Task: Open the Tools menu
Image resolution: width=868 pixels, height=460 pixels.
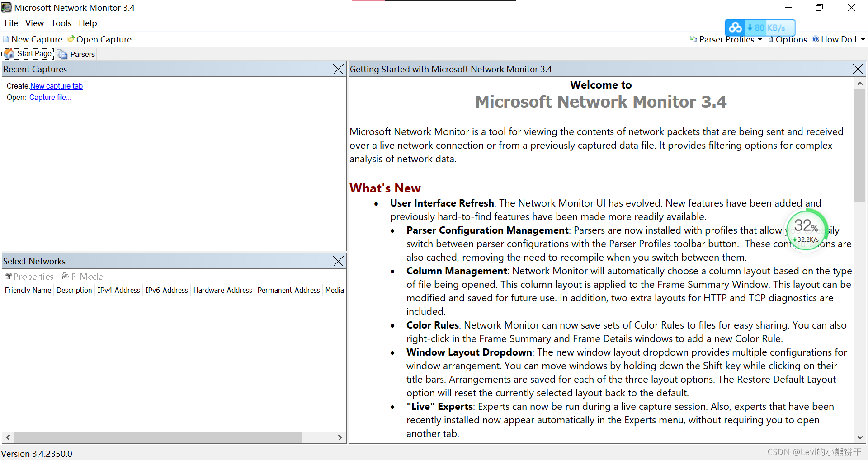Action: tap(61, 23)
